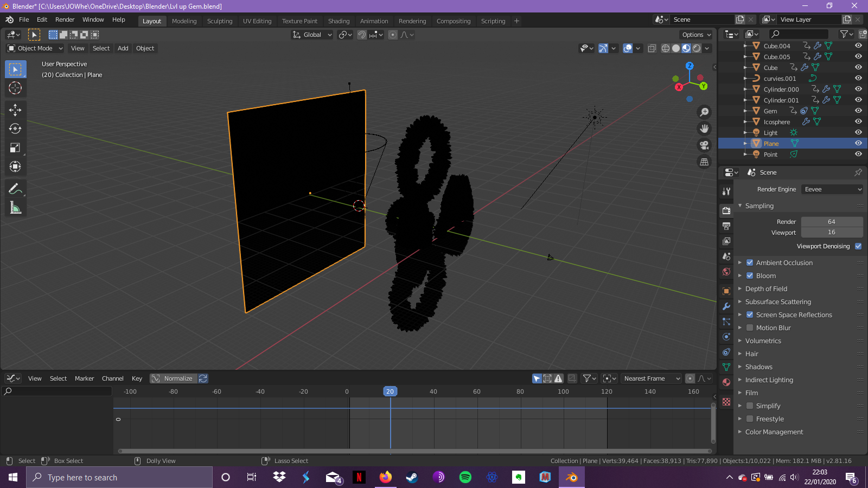Toggle camera view with camera gizmo
Viewport: 868px width, 488px height.
pyautogui.click(x=704, y=145)
